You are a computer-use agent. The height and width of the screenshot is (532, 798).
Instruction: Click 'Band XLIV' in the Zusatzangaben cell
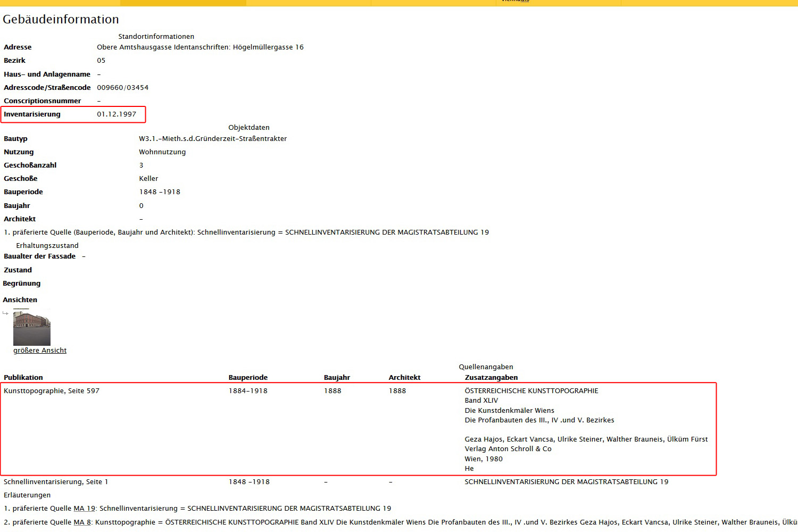481,400
